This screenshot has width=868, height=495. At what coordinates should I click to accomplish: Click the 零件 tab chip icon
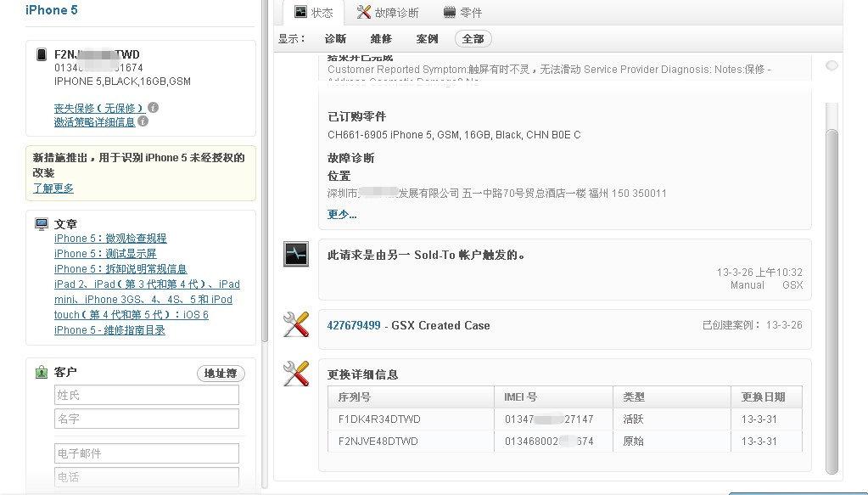[450, 12]
